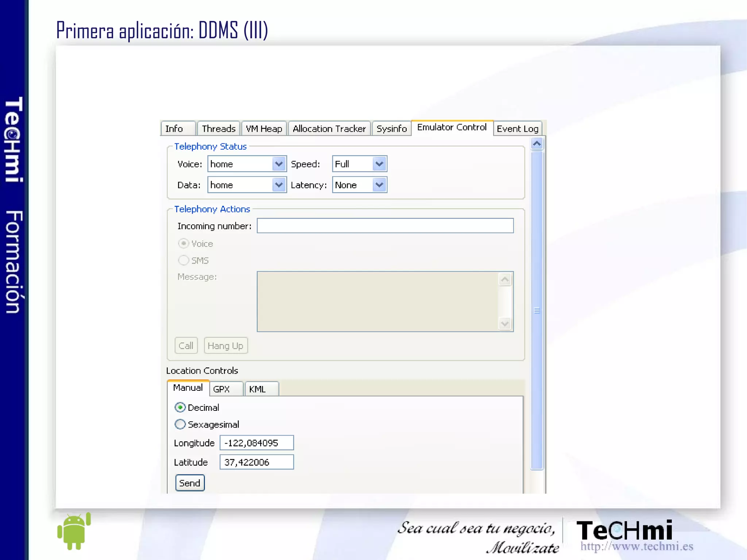The height and width of the screenshot is (560, 747).
Task: Switch to the Allocation Tracker tab
Action: [329, 129]
